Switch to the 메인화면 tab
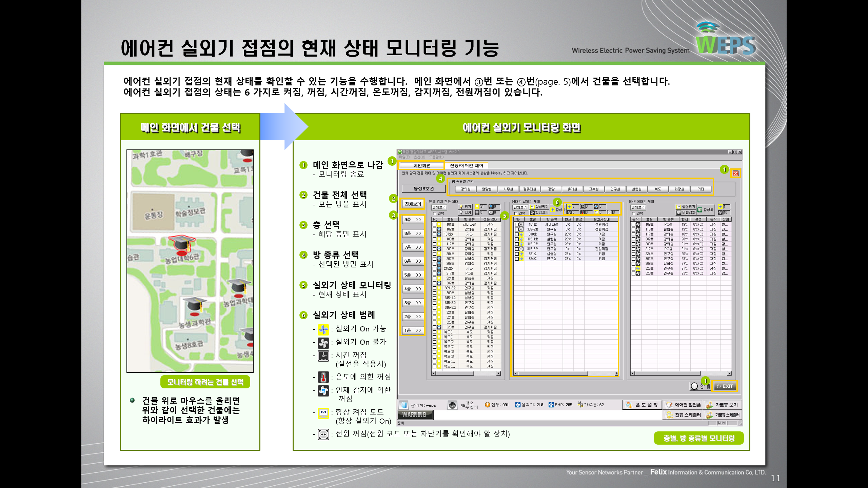 pos(422,165)
